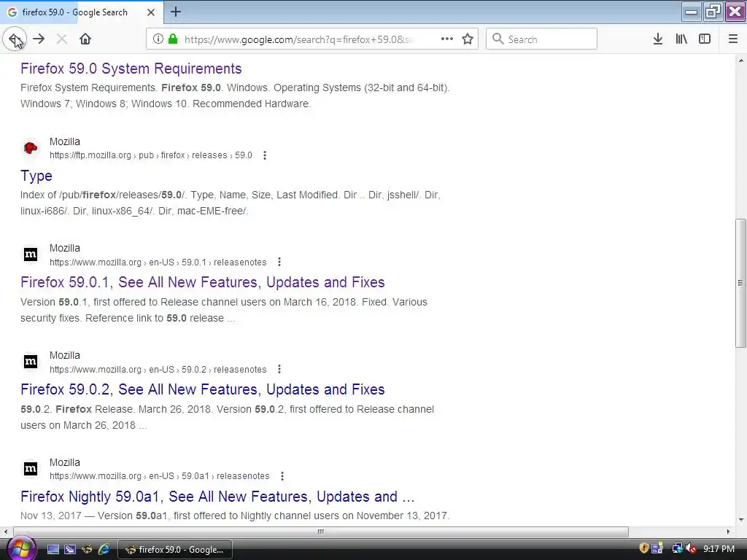Click the horizontal scrollbar left arrow
This screenshot has height=560, width=747.
[6, 532]
